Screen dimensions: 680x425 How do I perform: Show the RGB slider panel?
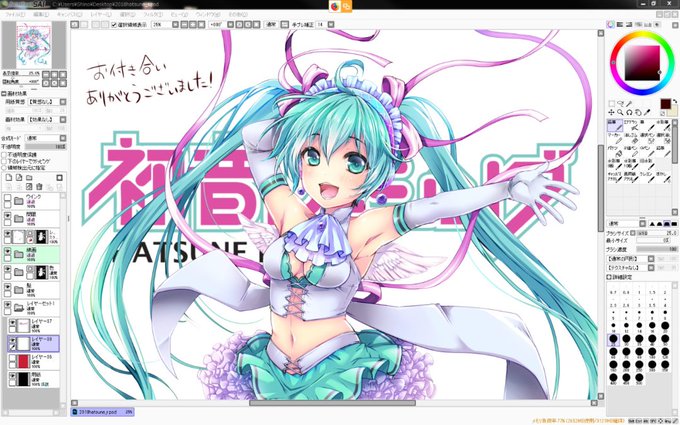pos(620,24)
